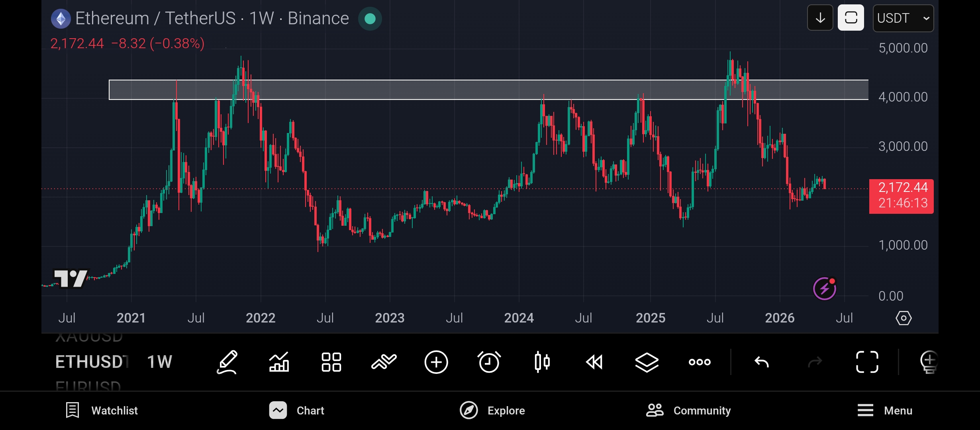
Task: Open Ethereum / TetherUS symbol title
Action: [212, 18]
